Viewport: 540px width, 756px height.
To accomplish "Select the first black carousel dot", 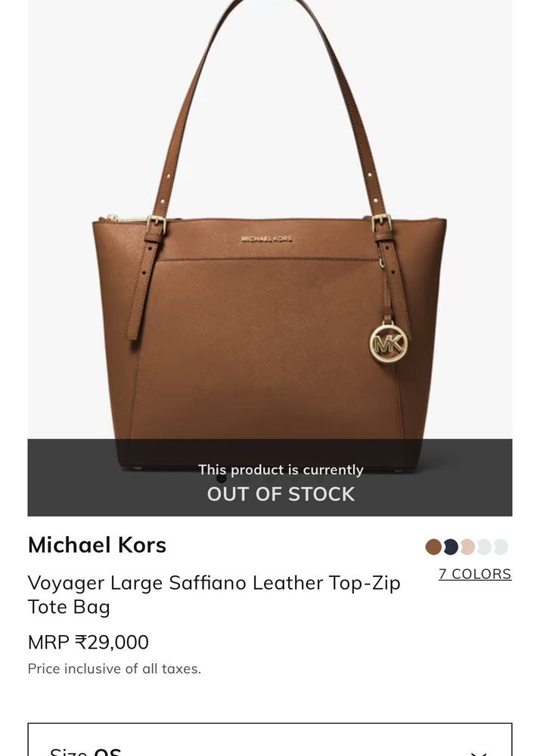I will [x=222, y=479].
